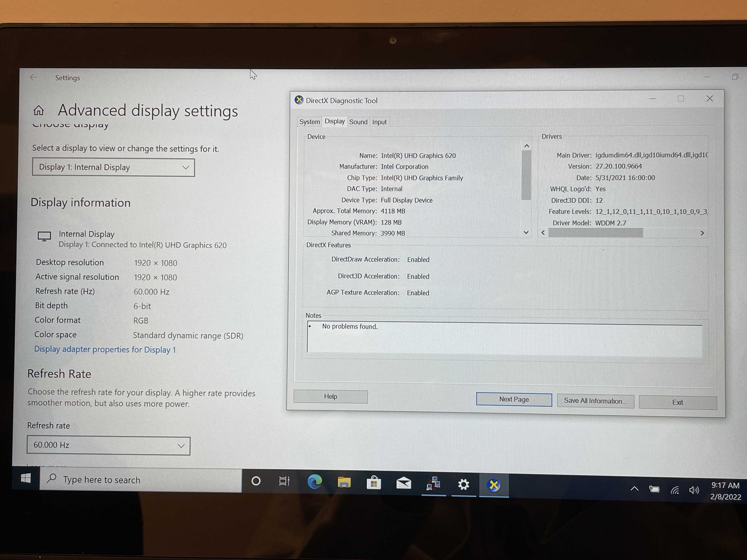Click the Device Type Full Display Device value

407,200
